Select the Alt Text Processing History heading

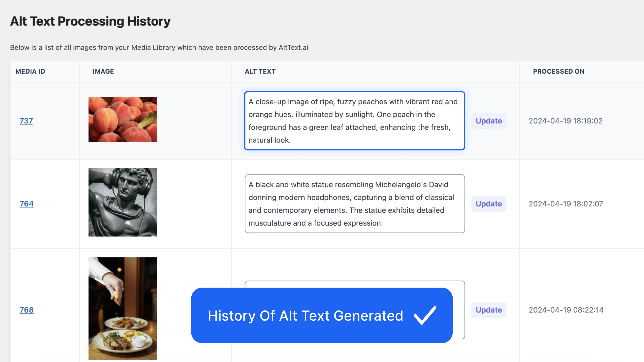click(x=90, y=21)
